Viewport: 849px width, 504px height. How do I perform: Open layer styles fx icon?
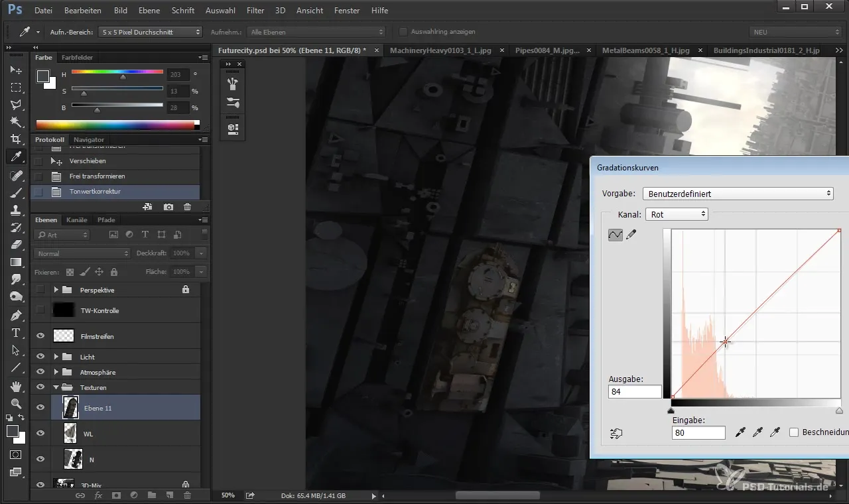[x=98, y=495]
